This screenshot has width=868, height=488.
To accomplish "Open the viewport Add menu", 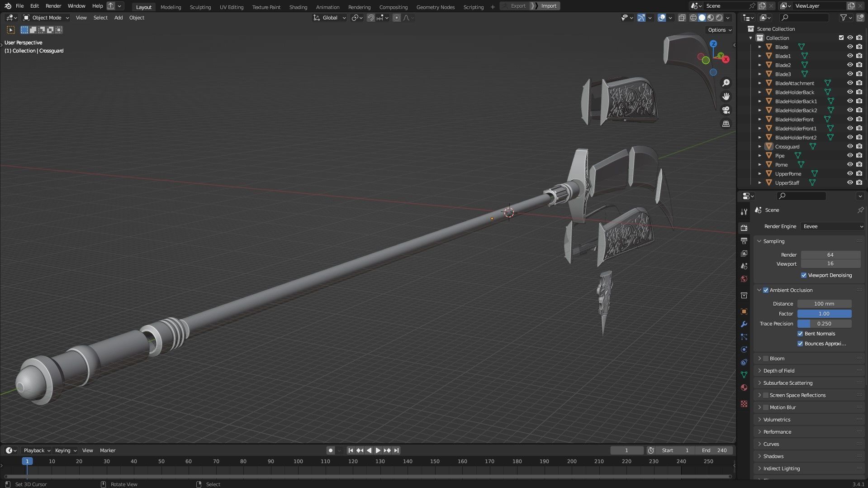I will 119,18.
